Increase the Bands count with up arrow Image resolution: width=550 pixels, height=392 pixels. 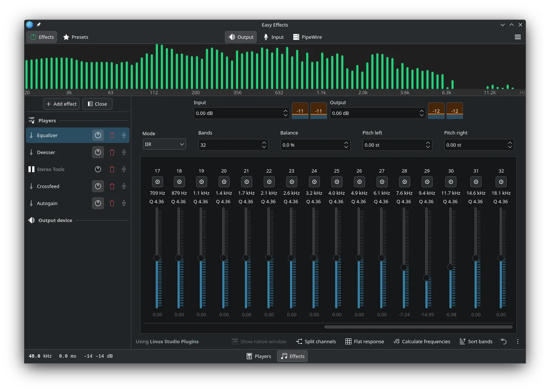coord(264,143)
